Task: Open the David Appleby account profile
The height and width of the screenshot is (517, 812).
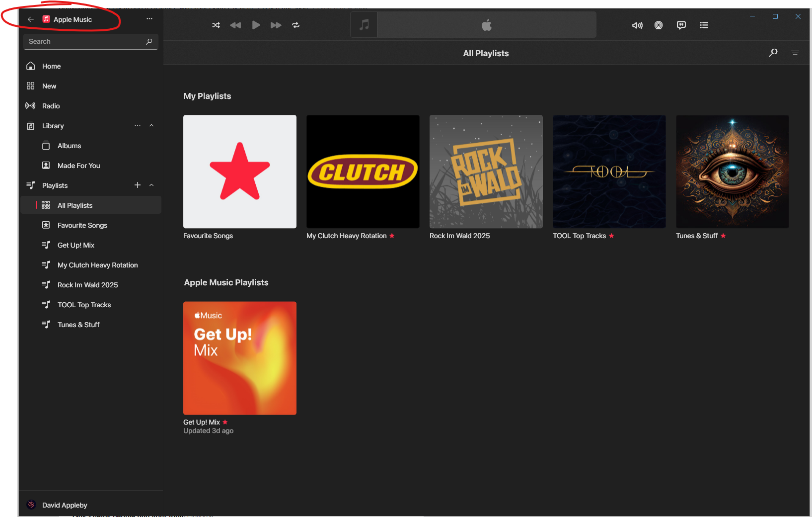Action: pos(91,505)
